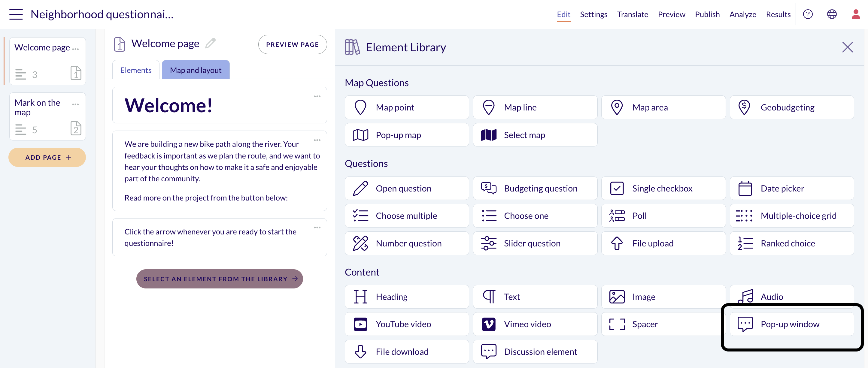Select the Welcome! heading element
The height and width of the screenshot is (368, 868).
[219, 105]
